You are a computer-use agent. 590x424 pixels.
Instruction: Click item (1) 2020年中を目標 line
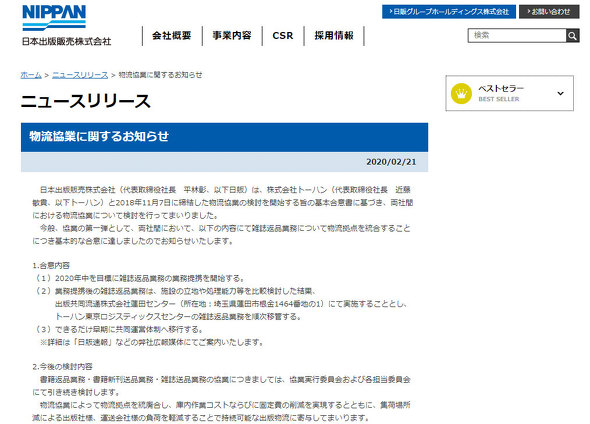pyautogui.click(x=139, y=278)
